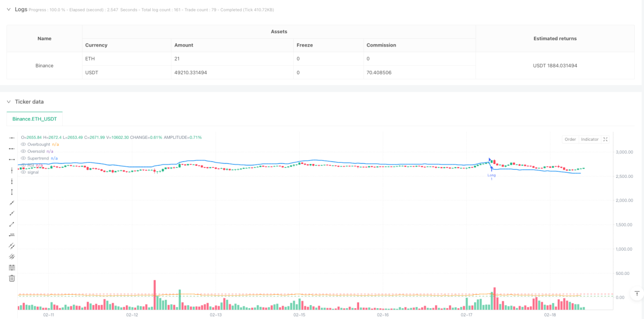This screenshot has height=319, width=644.
Task: Select the Binance.ETH_USDT tab
Action: (35, 119)
